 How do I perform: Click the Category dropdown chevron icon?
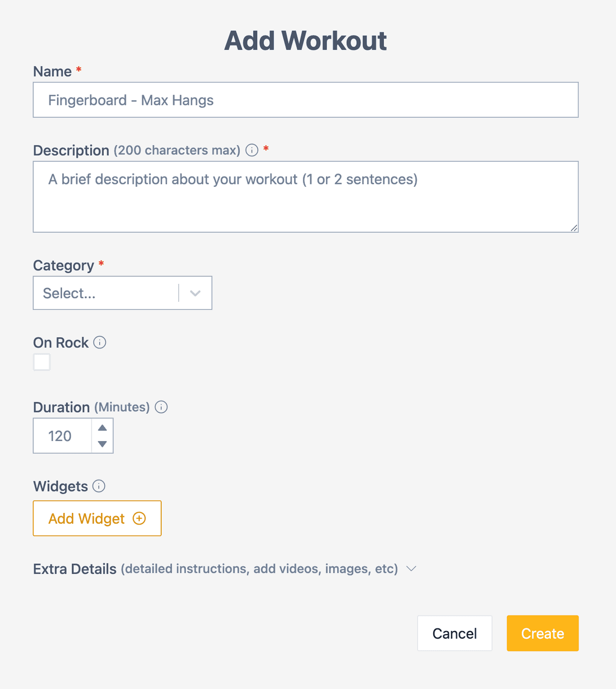click(x=195, y=293)
